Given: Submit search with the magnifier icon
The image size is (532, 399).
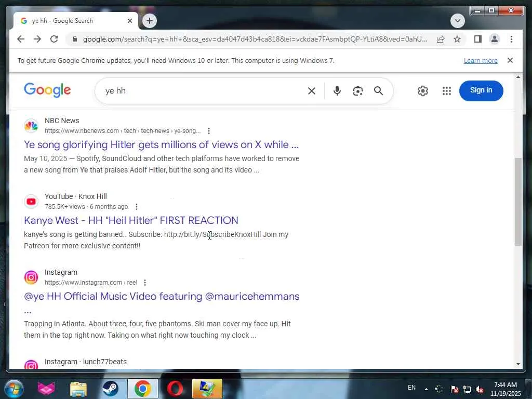Looking at the screenshot, I should coord(378,90).
